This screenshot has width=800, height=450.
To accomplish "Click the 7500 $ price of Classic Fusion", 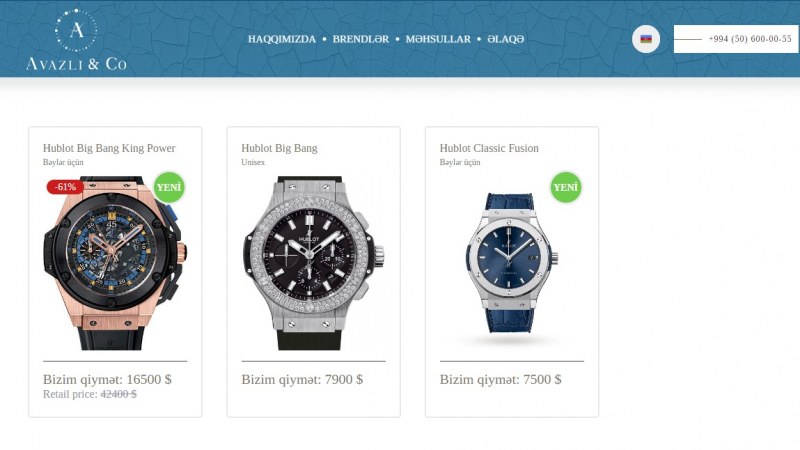I will click(x=542, y=380).
